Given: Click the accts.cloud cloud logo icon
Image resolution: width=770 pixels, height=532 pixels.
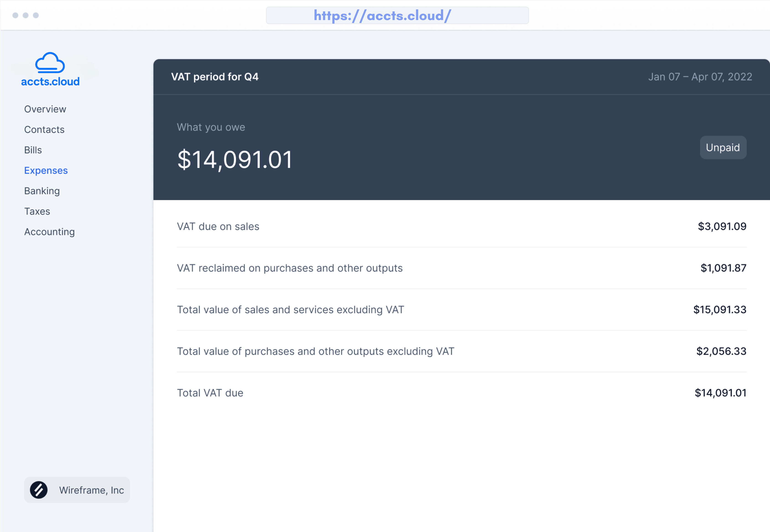Looking at the screenshot, I should [x=50, y=63].
